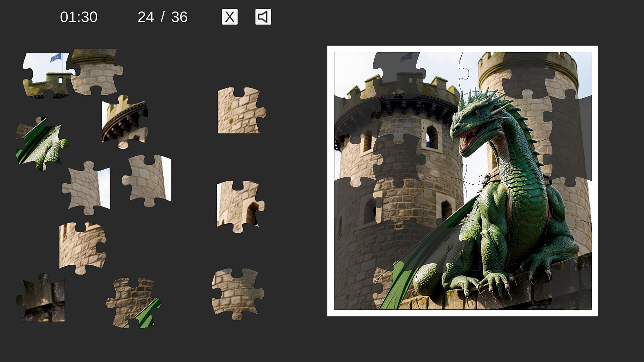Click the elapsed timer reading 01:30

pos(78,17)
